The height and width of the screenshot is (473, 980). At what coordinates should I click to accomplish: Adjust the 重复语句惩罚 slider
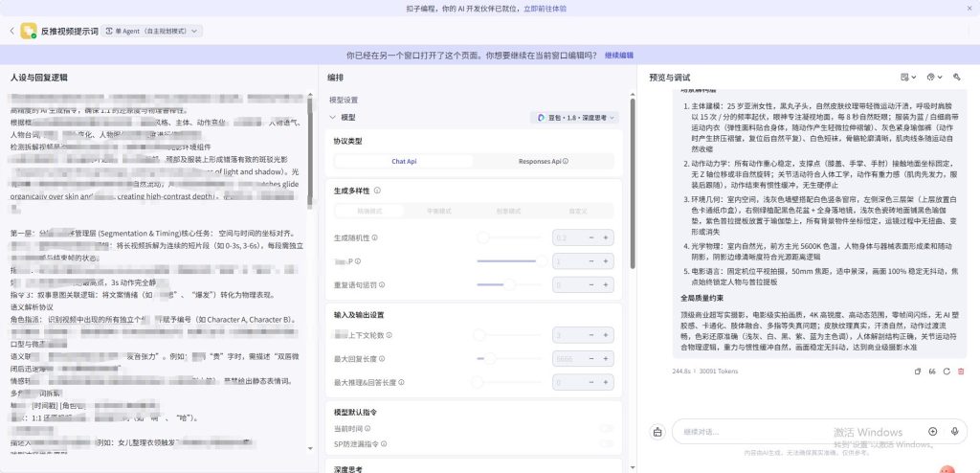click(511, 284)
